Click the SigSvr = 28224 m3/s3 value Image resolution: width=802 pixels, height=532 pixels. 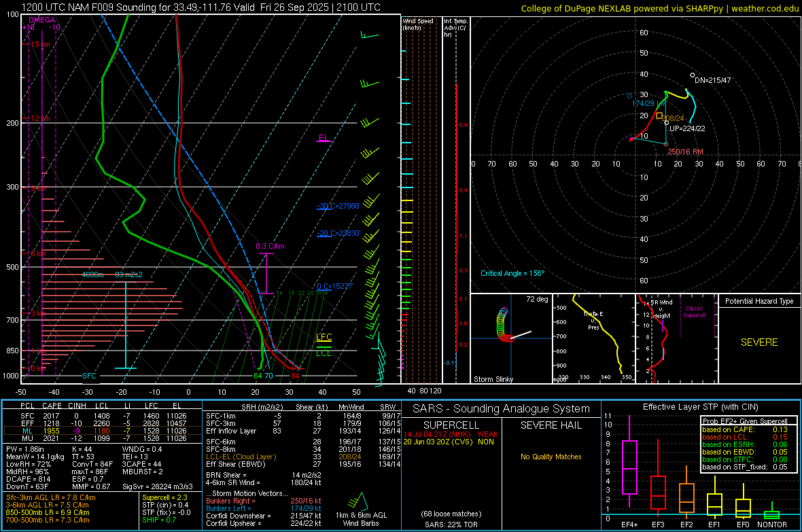pyautogui.click(x=158, y=486)
